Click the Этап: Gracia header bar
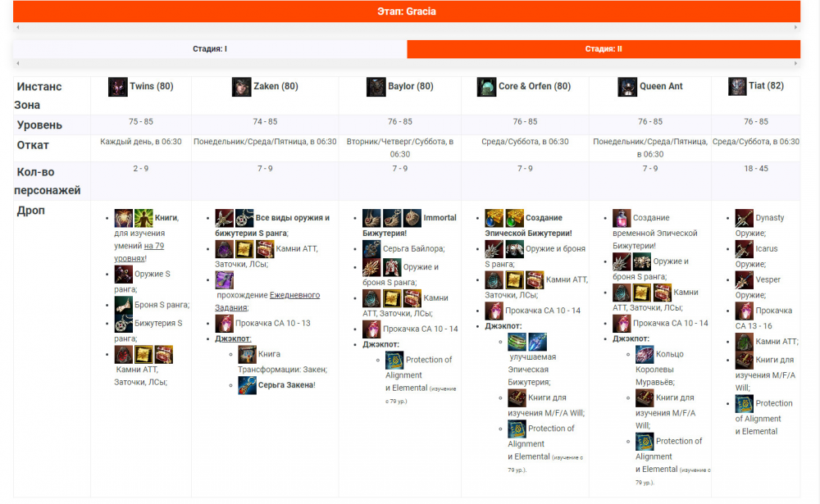 click(410, 11)
